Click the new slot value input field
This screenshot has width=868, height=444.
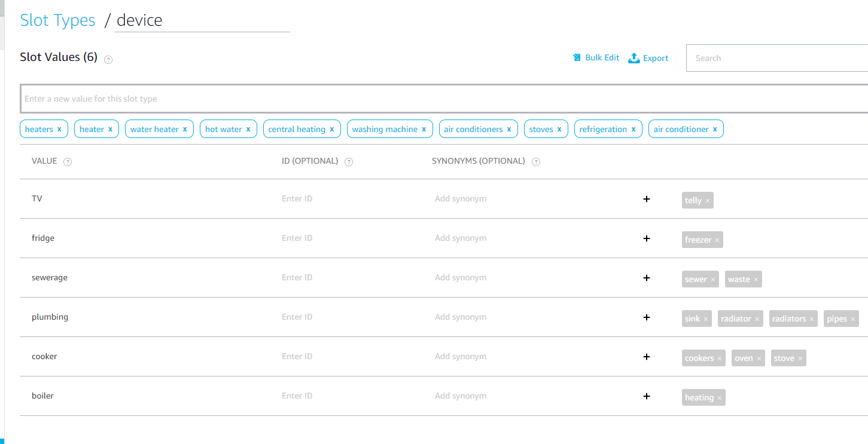pos(444,99)
